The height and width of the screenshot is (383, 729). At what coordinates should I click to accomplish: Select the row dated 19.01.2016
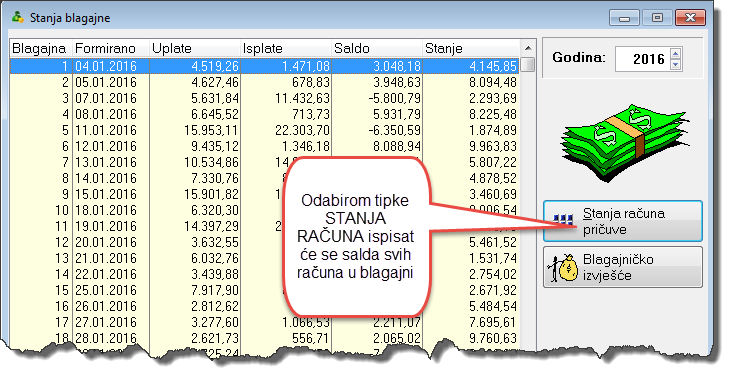tap(265, 226)
